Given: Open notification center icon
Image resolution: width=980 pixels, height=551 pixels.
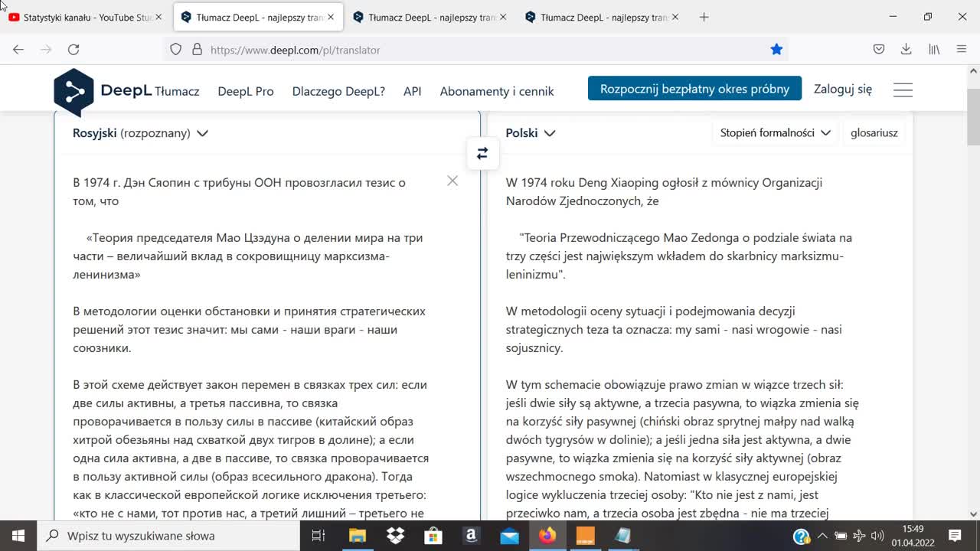Looking at the screenshot, I should pyautogui.click(x=955, y=536).
